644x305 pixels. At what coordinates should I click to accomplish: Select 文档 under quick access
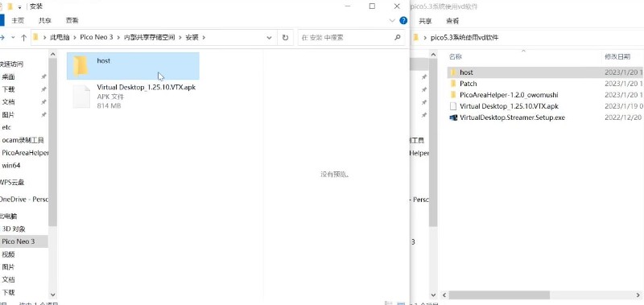8,102
